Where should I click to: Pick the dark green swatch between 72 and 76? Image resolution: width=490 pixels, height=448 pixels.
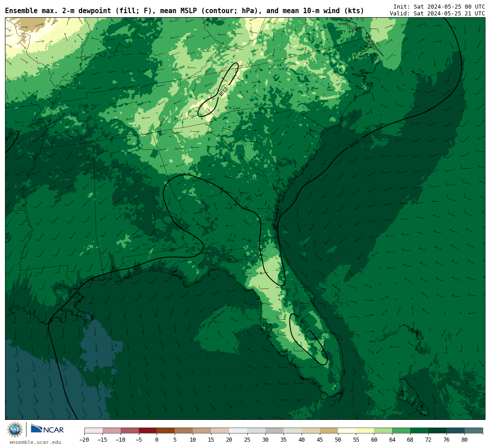coord(437,431)
